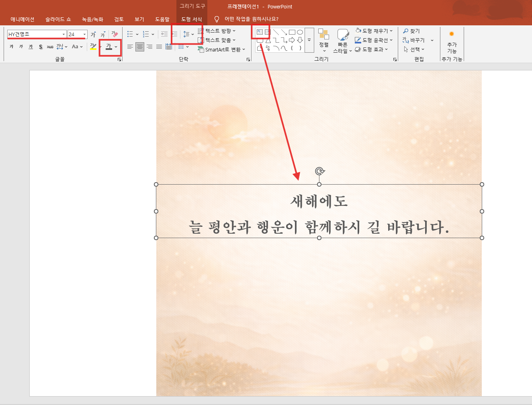Toggle underline for the selected text
This screenshot has height=405, width=532.
tap(31, 46)
